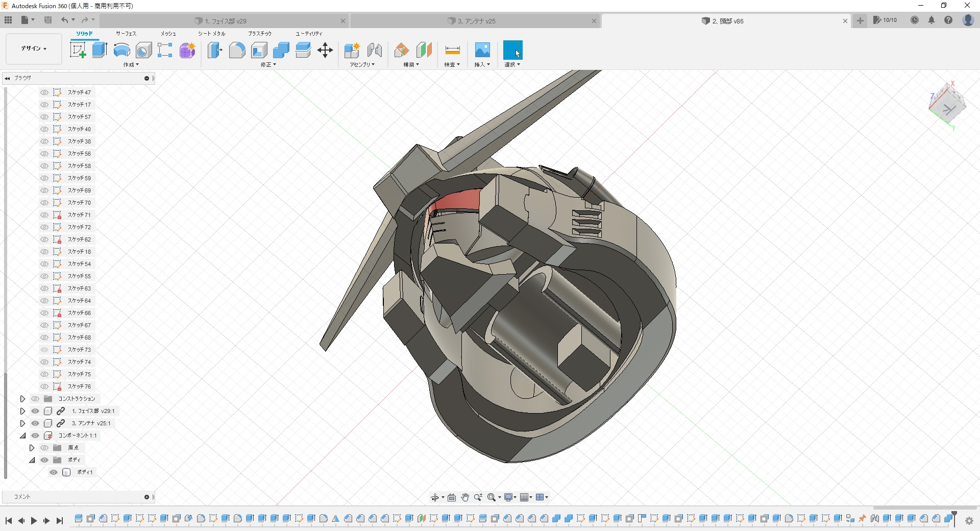
Task: Switch to the 1. フェイス部 v29 document tab
Action: [226, 21]
